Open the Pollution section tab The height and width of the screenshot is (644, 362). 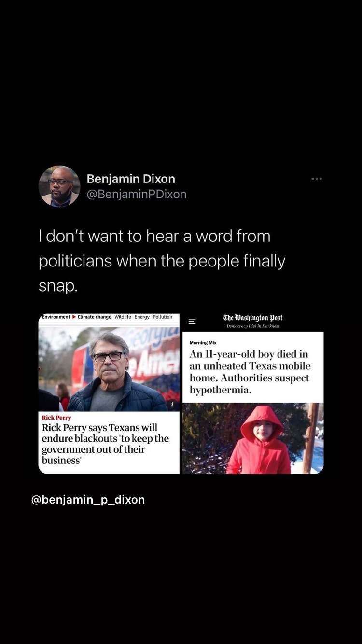[163, 317]
